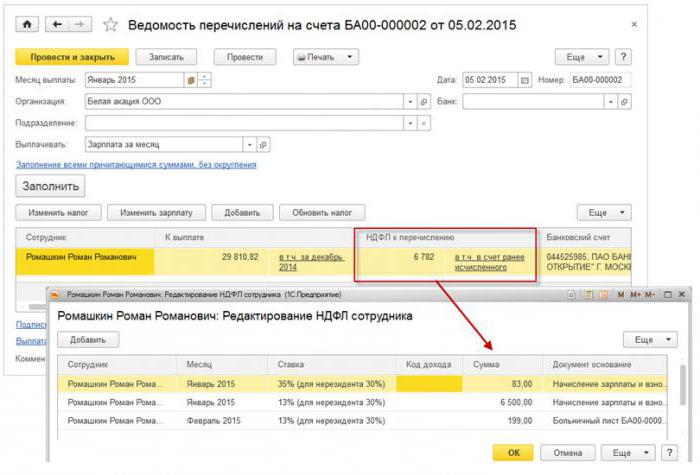The image size is (700, 475).
Task: Open the Печать print menu
Action: pos(325,57)
